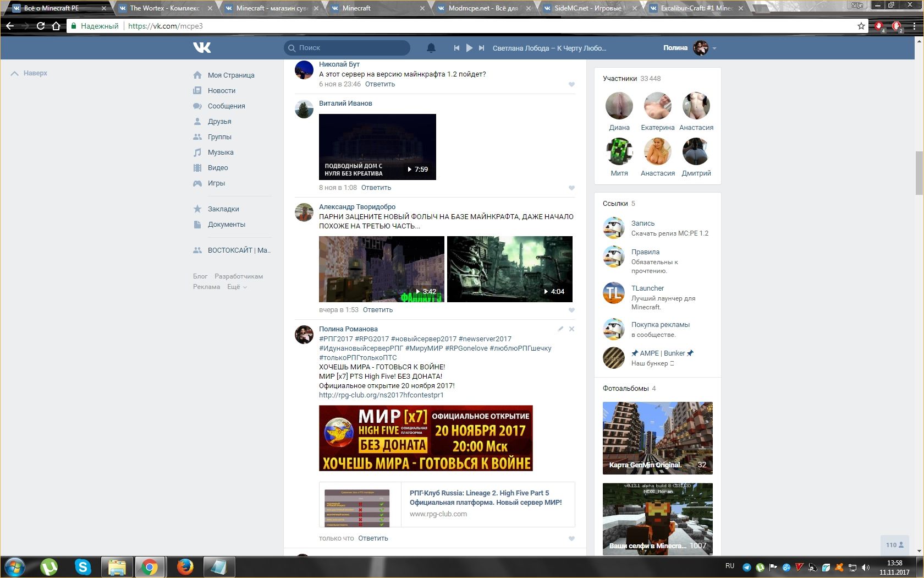Skip to the next track in the header
The width and height of the screenshot is (924, 578).
pos(481,48)
